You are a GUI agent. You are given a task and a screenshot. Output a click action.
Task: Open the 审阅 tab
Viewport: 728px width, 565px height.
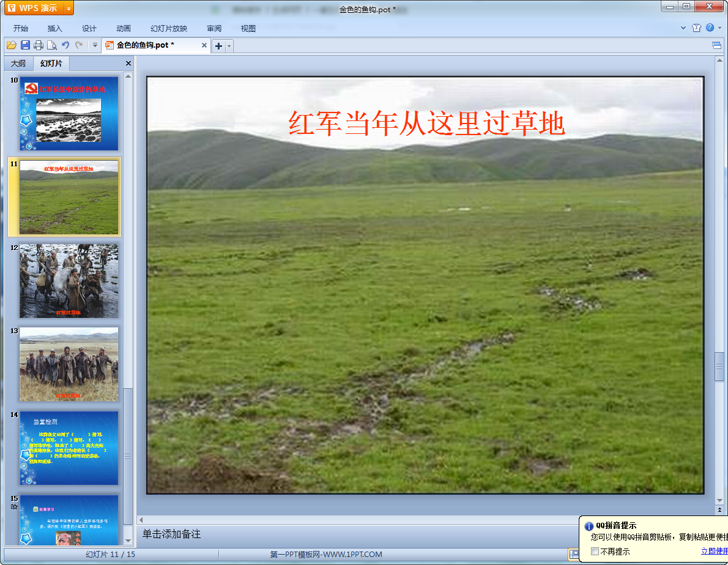214,28
